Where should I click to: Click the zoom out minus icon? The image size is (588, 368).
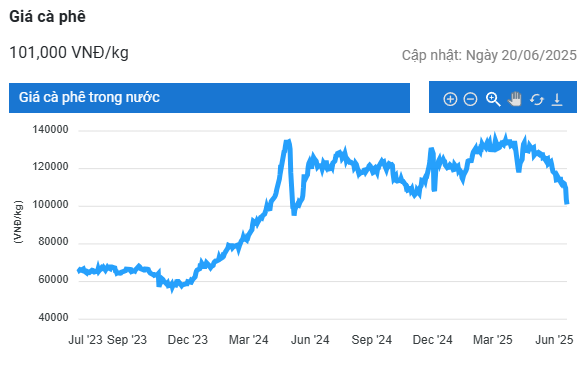470,99
